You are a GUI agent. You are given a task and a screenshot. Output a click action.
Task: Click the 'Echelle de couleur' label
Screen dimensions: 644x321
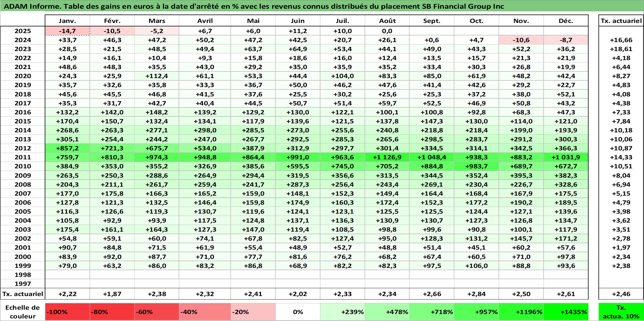23,312
